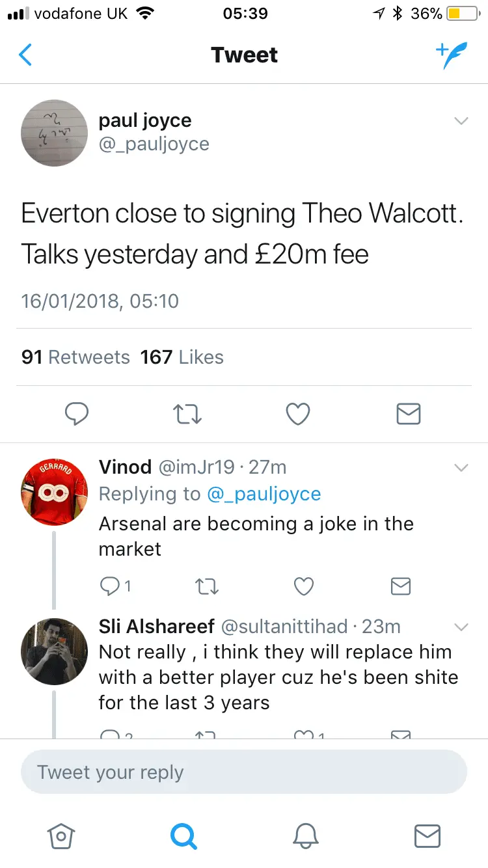Like Vinod's reply
The image size is (488, 868).
[304, 586]
